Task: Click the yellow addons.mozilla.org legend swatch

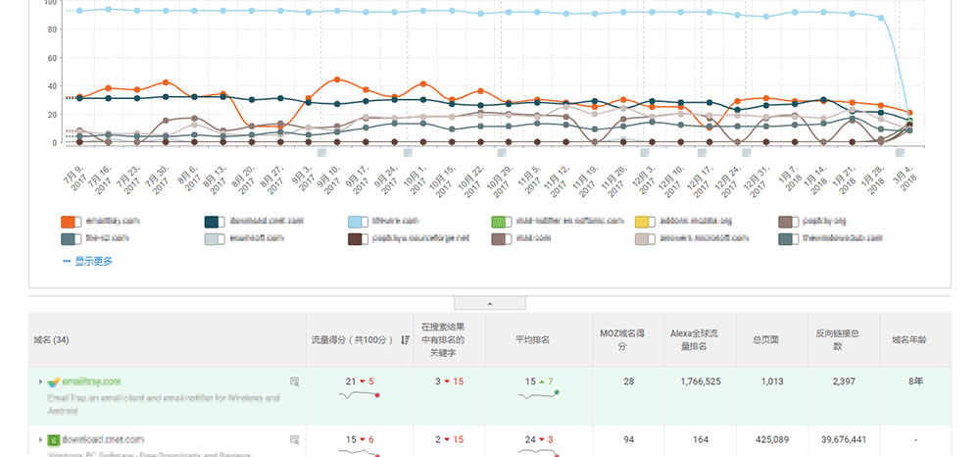Action: pyautogui.click(x=644, y=222)
